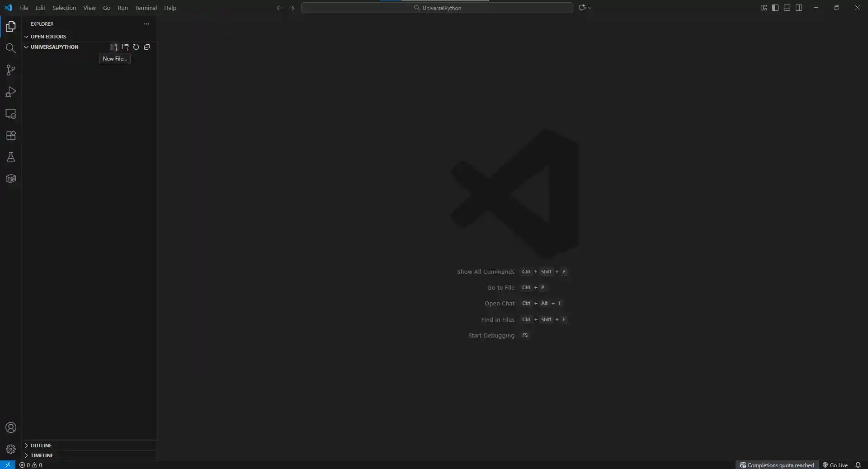Open the Terminal menu
868x469 pixels.
pos(146,8)
